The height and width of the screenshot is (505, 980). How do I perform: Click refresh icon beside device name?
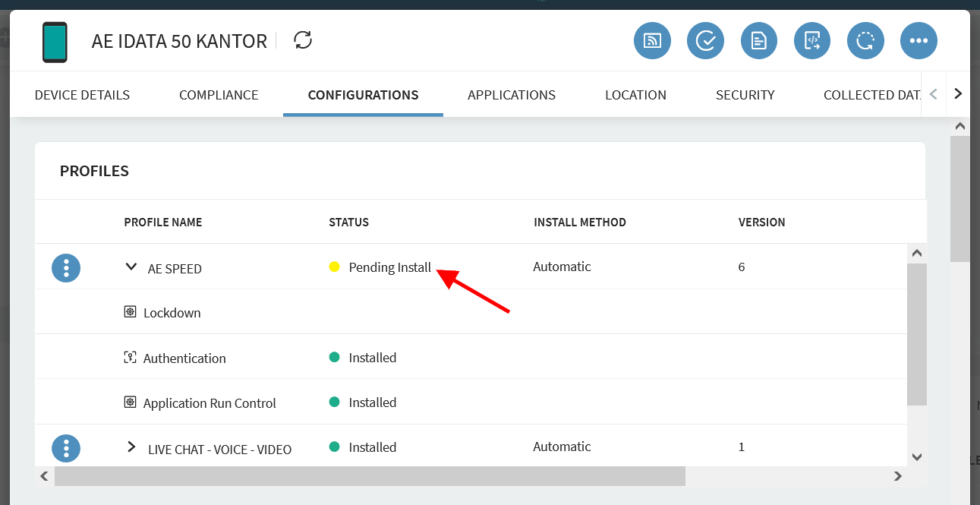(x=303, y=40)
